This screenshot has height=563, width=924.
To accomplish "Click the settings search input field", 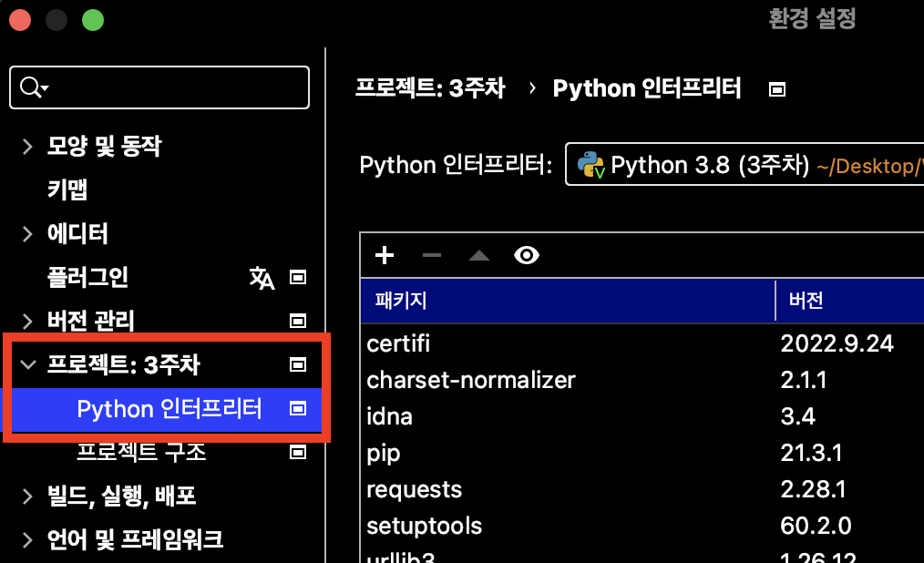I will pos(159,87).
